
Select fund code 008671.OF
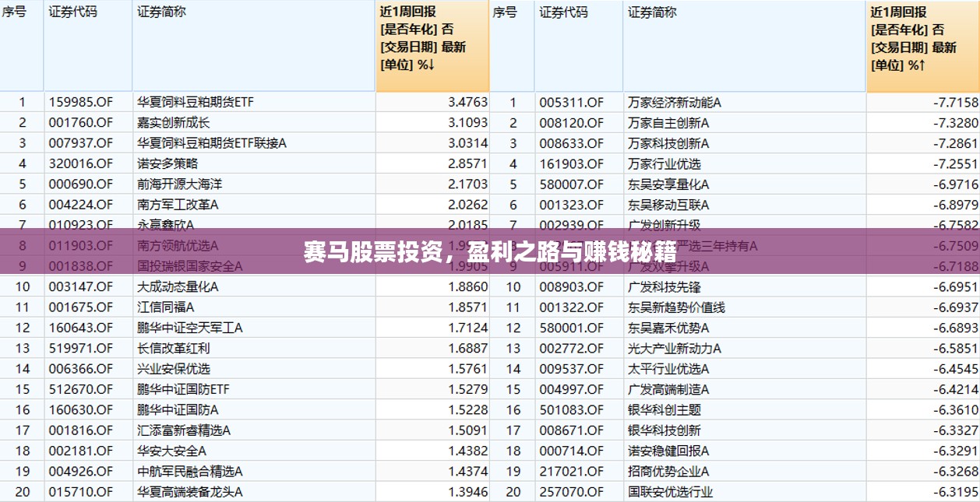click(572, 430)
